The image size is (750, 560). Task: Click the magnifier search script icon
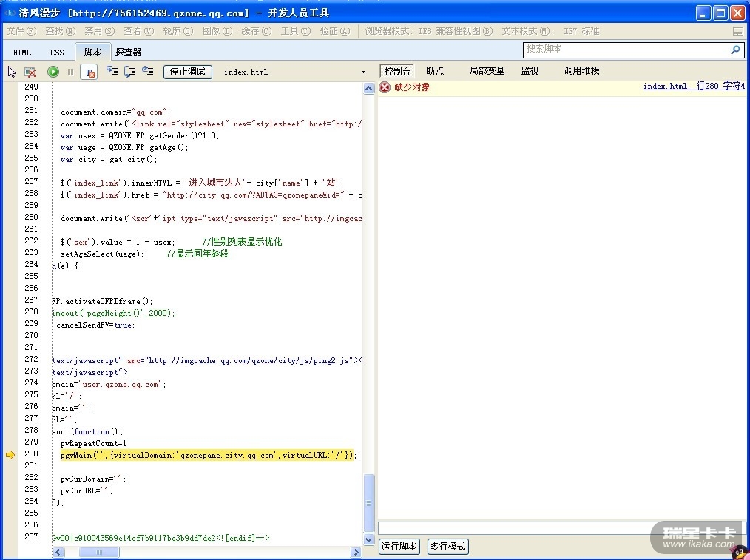[x=735, y=50]
